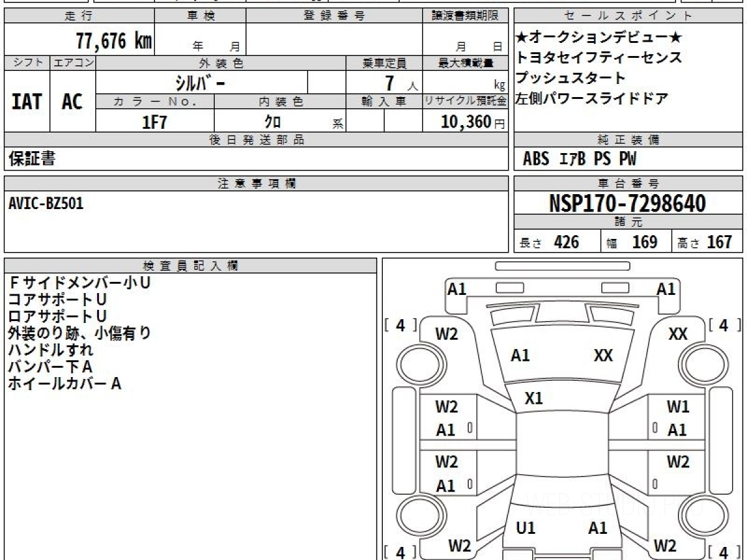Select the リサイクル預託金 header
This screenshot has width=747, height=560.
click(x=466, y=101)
